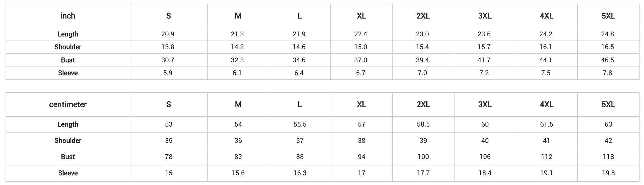Select the 15.0 shoulder value for XL
The height and width of the screenshot is (185, 644).
pyautogui.click(x=361, y=47)
